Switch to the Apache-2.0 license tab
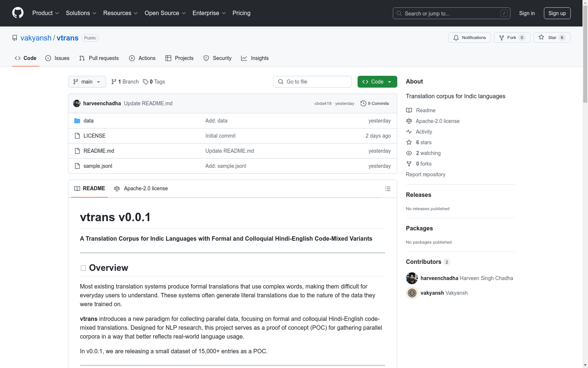588x368 pixels. click(x=141, y=188)
